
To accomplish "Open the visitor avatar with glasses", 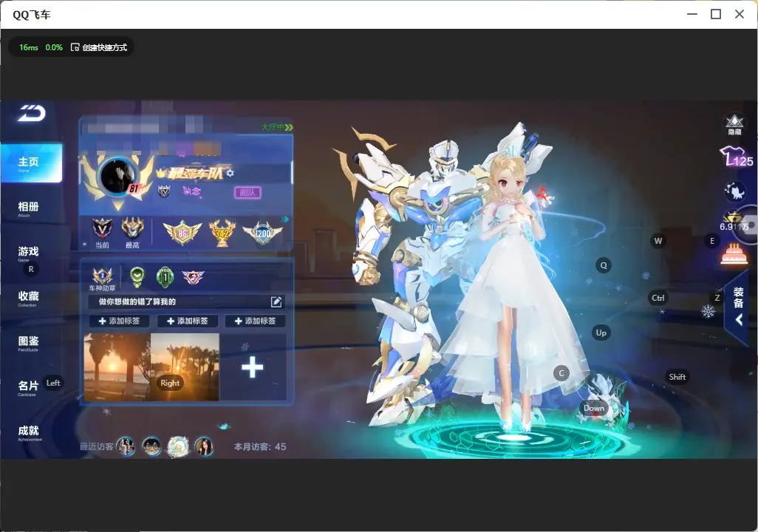I will point(151,446).
